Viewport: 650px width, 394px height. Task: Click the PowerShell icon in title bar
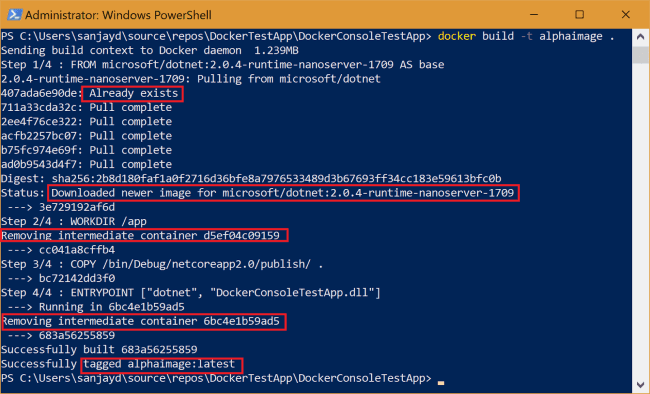(14, 15)
